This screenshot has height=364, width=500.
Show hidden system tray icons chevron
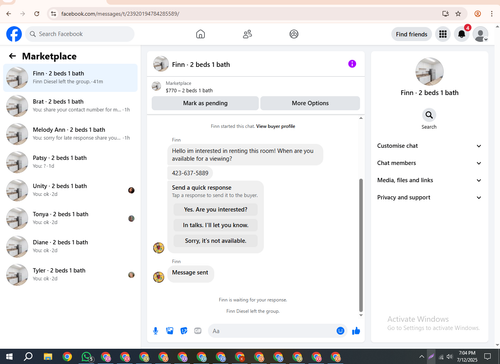pyautogui.click(x=421, y=357)
